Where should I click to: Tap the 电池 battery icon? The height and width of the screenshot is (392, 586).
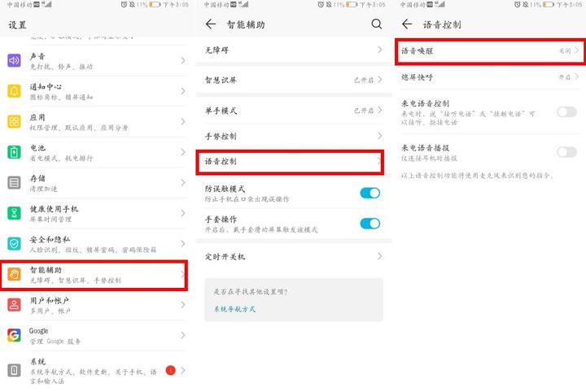click(14, 152)
